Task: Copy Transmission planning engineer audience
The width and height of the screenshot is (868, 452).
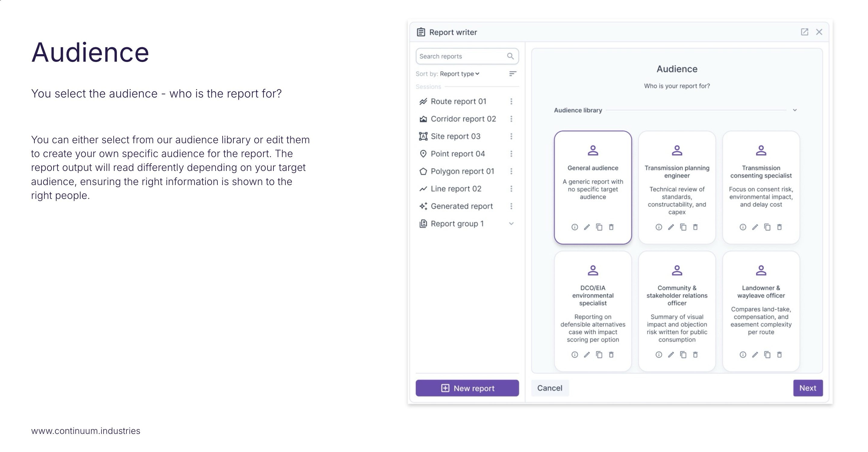Action: 683,227
